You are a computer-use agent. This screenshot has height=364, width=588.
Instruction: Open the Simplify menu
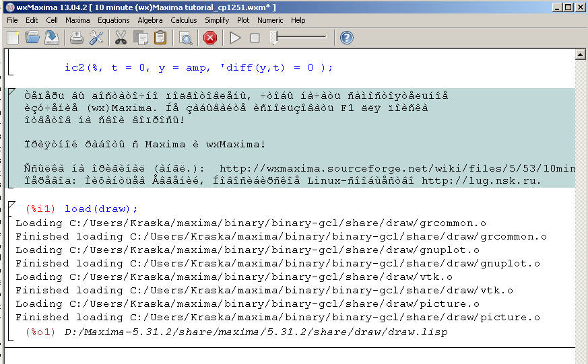click(217, 20)
